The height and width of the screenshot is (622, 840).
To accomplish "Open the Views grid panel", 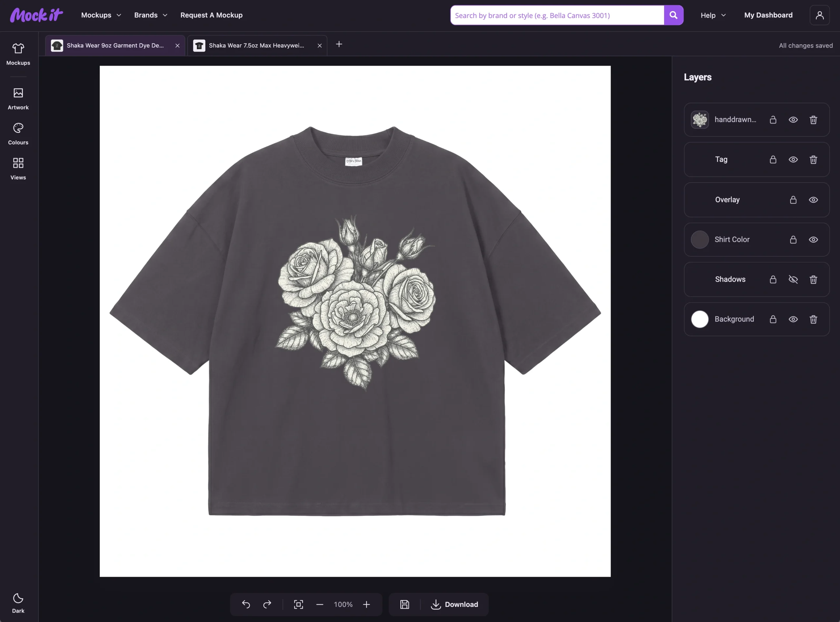I will tap(18, 169).
